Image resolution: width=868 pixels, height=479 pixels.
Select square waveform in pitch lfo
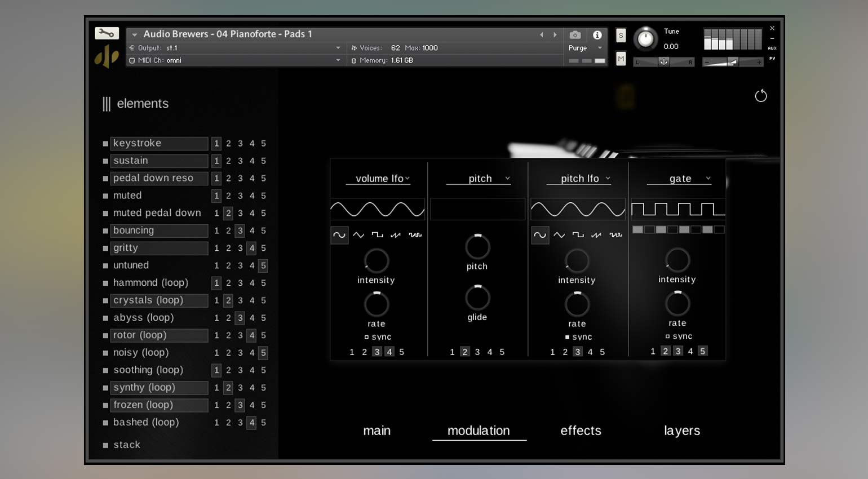point(578,235)
